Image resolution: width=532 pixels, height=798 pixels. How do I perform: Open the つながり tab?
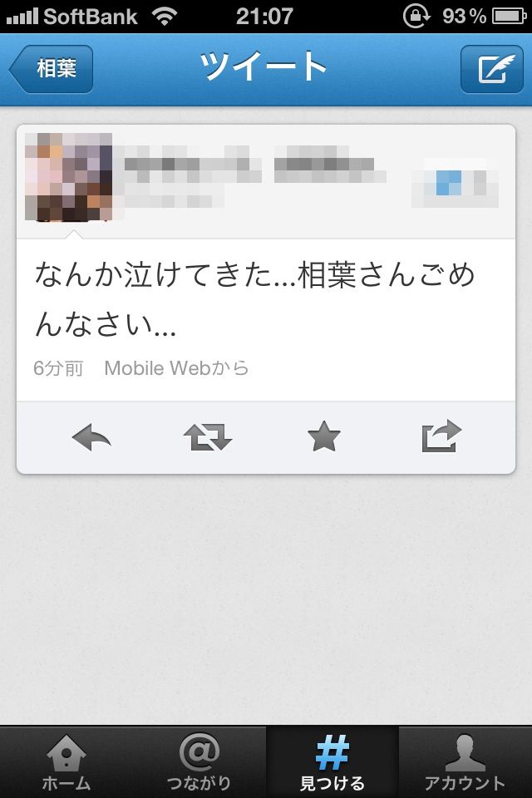[x=199, y=762]
